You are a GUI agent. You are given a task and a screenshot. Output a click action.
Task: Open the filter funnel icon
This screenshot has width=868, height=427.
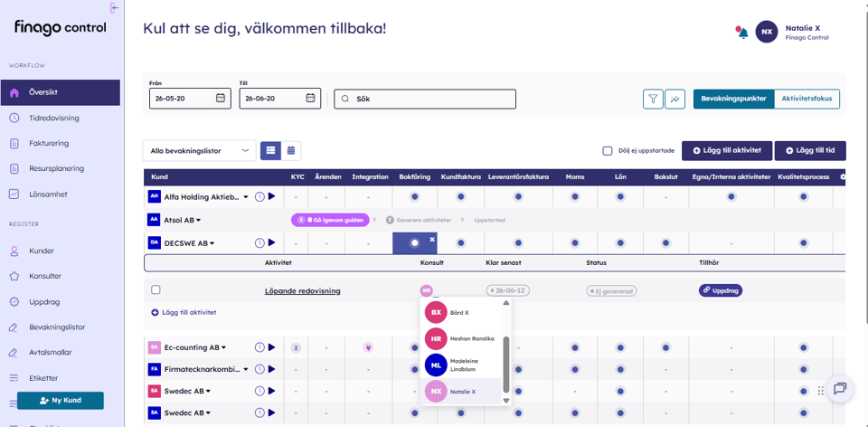[653, 100]
